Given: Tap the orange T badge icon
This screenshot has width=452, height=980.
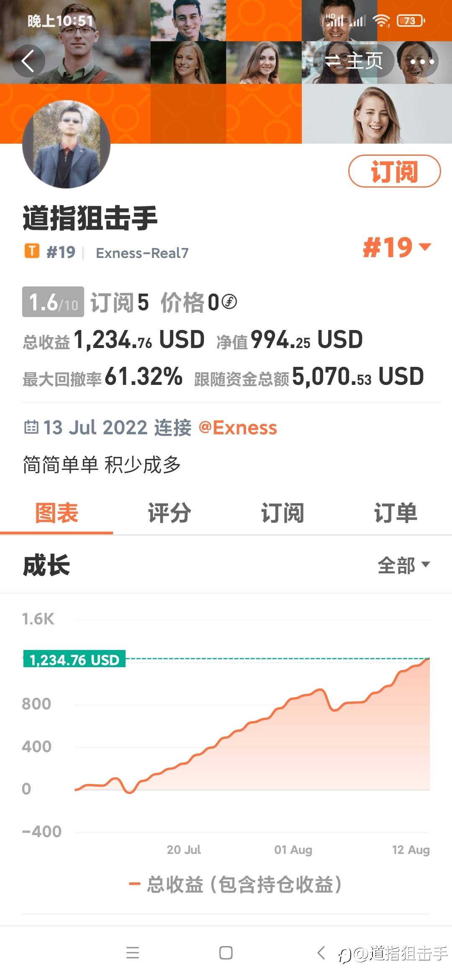Looking at the screenshot, I should tap(32, 251).
